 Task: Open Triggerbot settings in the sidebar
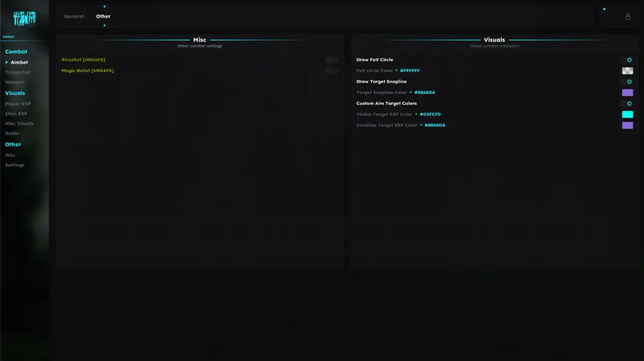tap(18, 72)
